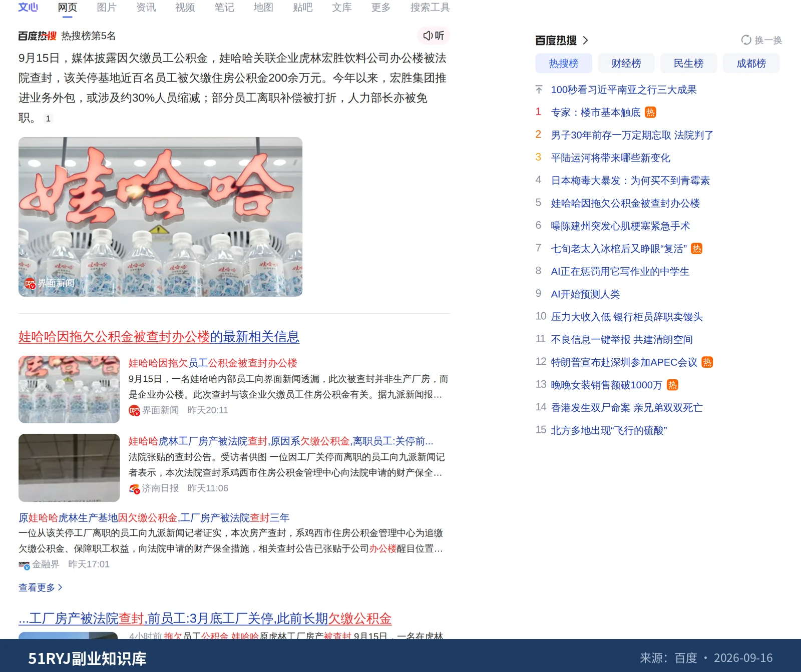Click the 百度热搜 logo above the summary
Viewport: 801px width, 672px height.
click(38, 36)
